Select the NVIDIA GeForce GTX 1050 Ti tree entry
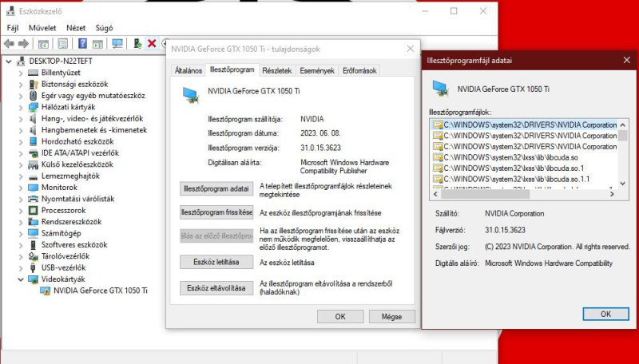Screen dimensions: 639x364 click(x=101, y=291)
